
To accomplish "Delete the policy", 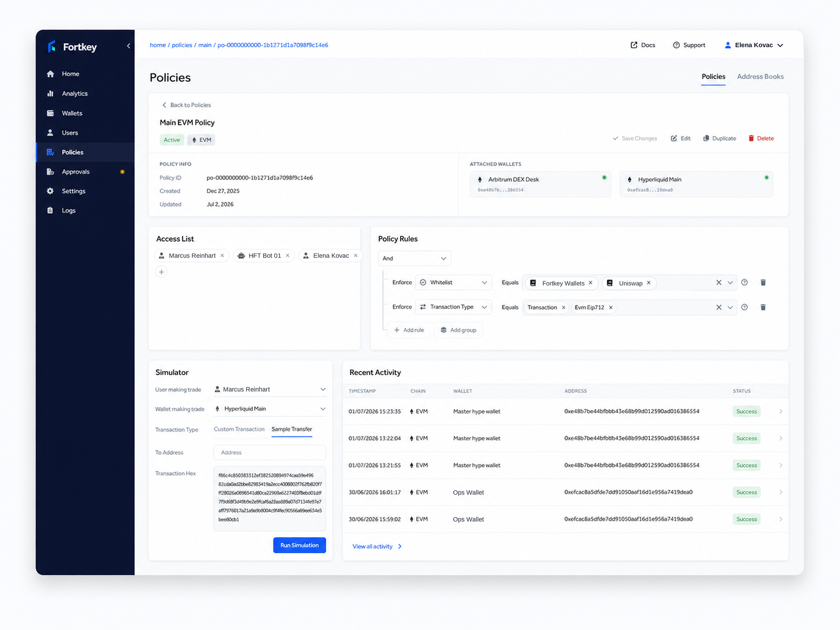I will (761, 139).
